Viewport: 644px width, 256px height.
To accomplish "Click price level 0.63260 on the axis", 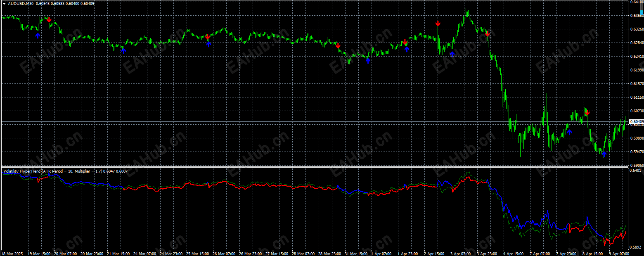I will pos(636,29).
